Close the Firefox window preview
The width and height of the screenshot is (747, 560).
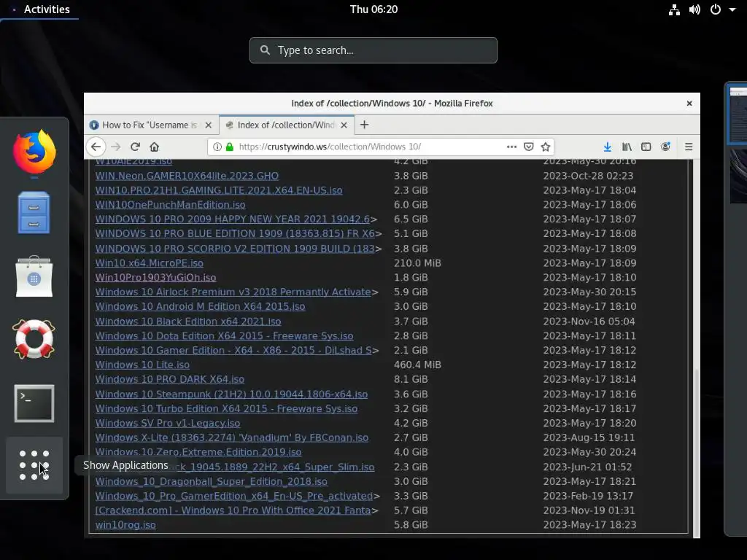click(x=689, y=104)
